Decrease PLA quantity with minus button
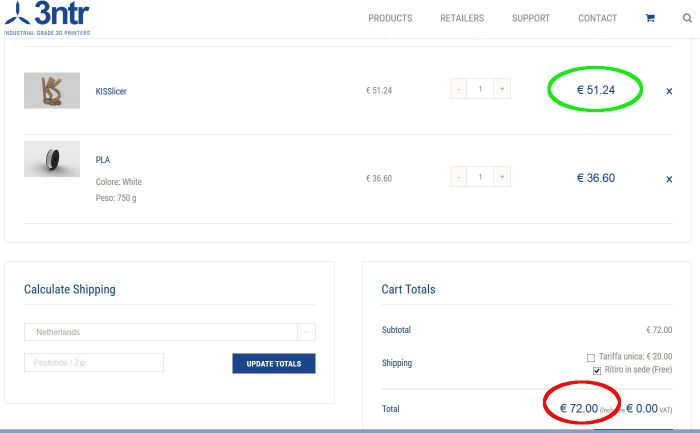The image size is (700, 433). [458, 177]
